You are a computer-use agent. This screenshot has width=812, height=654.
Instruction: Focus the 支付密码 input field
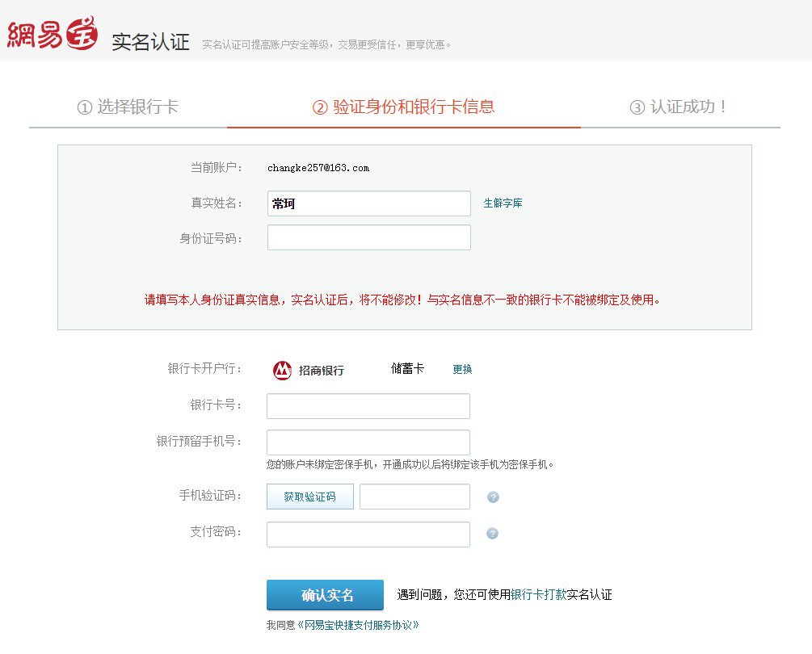pos(368,535)
